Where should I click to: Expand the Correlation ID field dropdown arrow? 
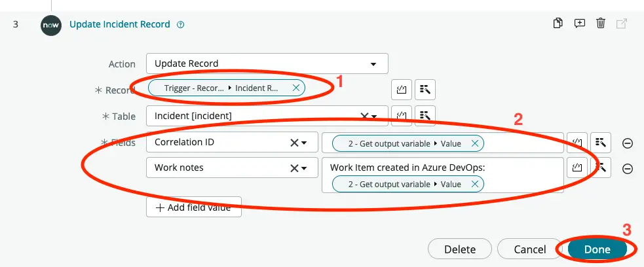(304, 143)
